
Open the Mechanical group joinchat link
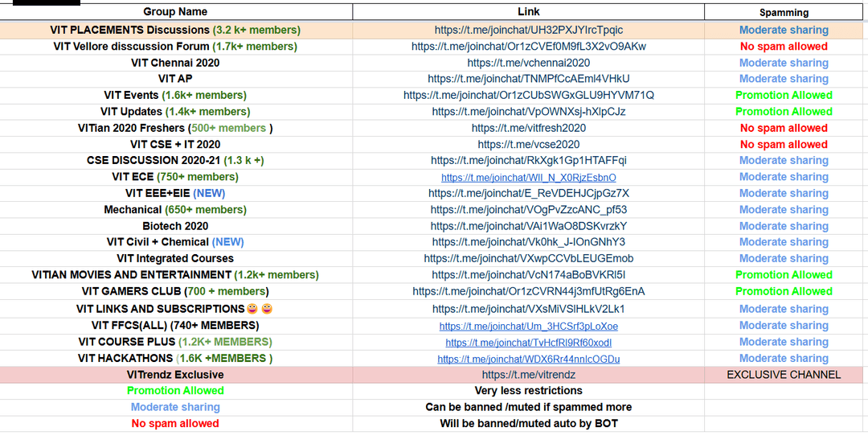point(529,210)
